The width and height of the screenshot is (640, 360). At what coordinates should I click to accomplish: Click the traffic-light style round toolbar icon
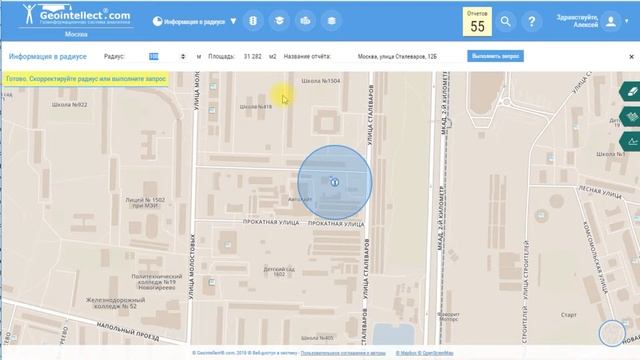point(253,21)
